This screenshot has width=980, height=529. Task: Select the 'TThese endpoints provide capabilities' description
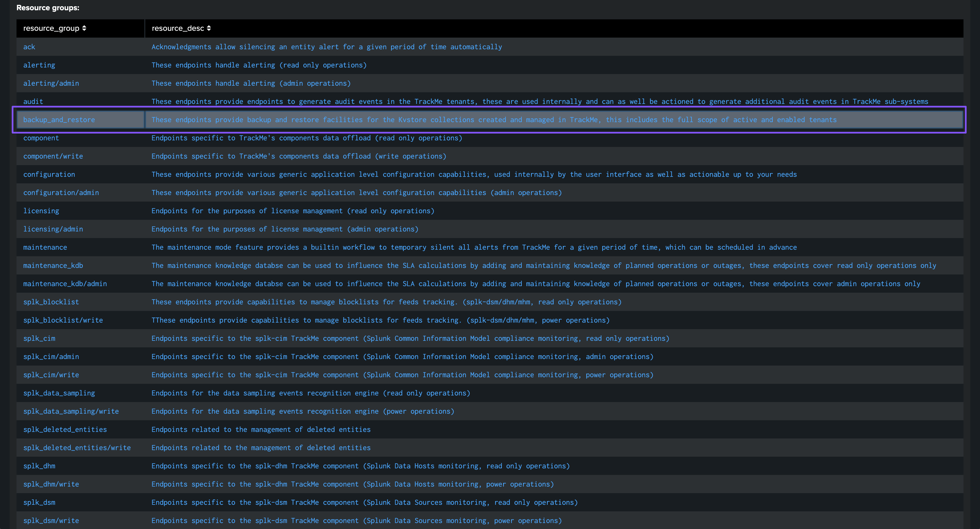click(381, 320)
